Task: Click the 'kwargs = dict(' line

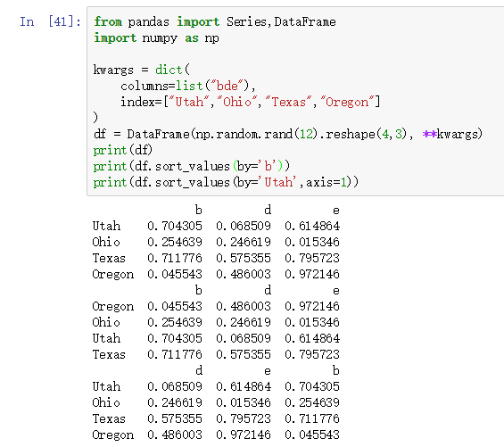Action: tap(142, 70)
